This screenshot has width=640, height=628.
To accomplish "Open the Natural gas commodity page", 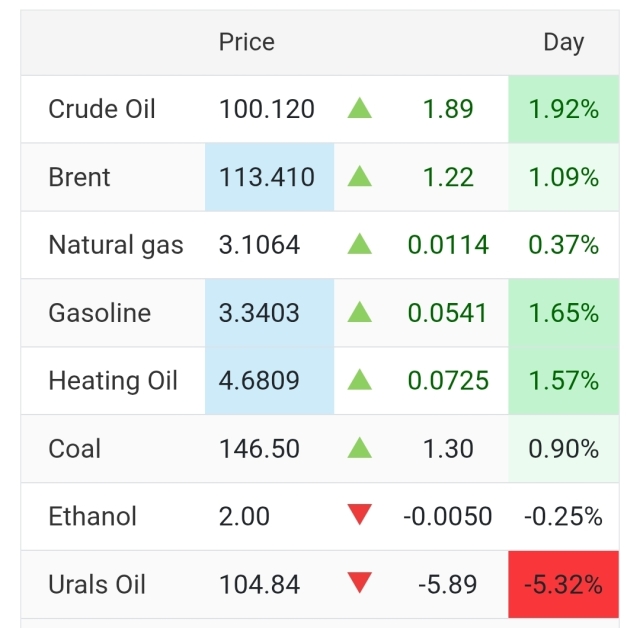I will tap(116, 245).
